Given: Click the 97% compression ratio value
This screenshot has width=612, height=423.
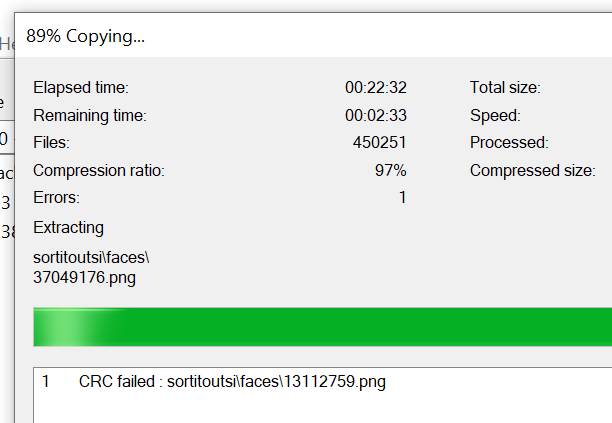Looking at the screenshot, I should coord(390,170).
